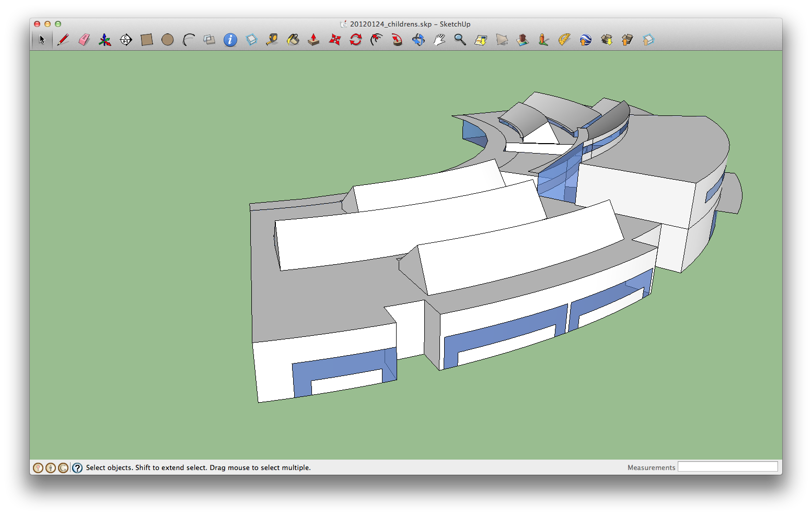812x516 pixels.
Task: Select the Circle tool
Action: point(168,40)
